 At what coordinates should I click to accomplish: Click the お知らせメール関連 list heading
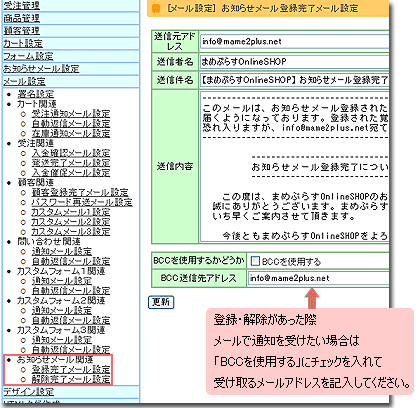click(x=55, y=360)
